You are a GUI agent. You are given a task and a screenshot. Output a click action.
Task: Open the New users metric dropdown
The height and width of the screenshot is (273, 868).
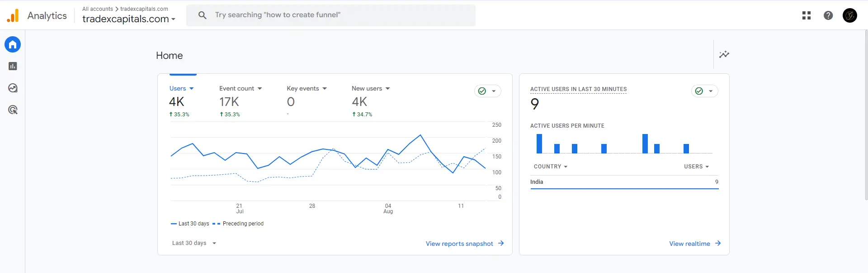click(x=371, y=88)
